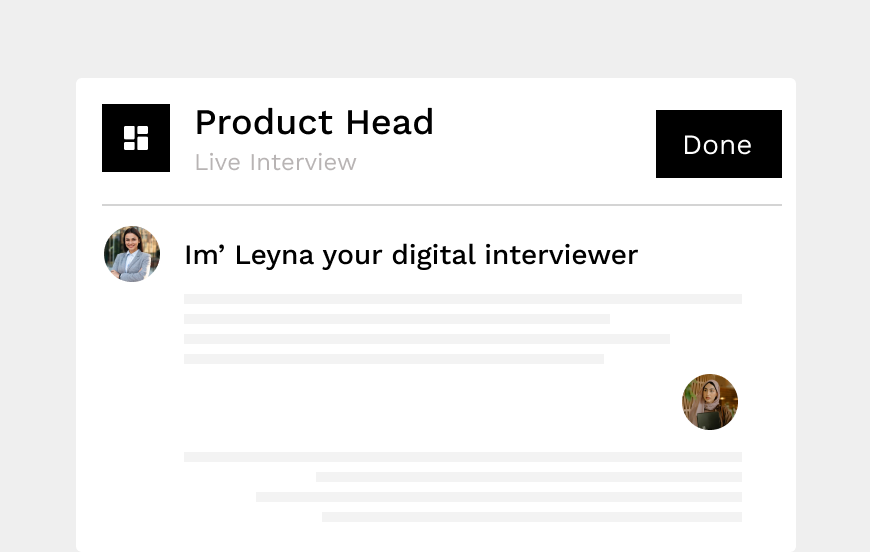Select the second line of the candidate's reply

tap(528, 477)
